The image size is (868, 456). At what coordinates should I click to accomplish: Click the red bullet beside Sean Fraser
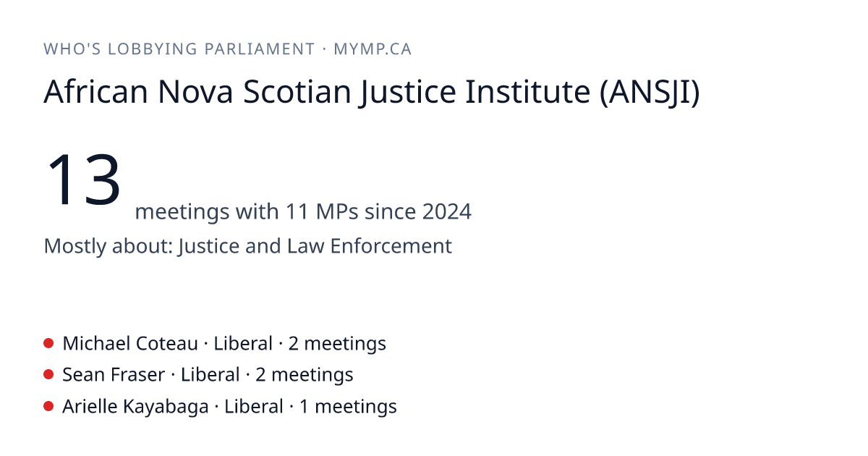[48, 374]
